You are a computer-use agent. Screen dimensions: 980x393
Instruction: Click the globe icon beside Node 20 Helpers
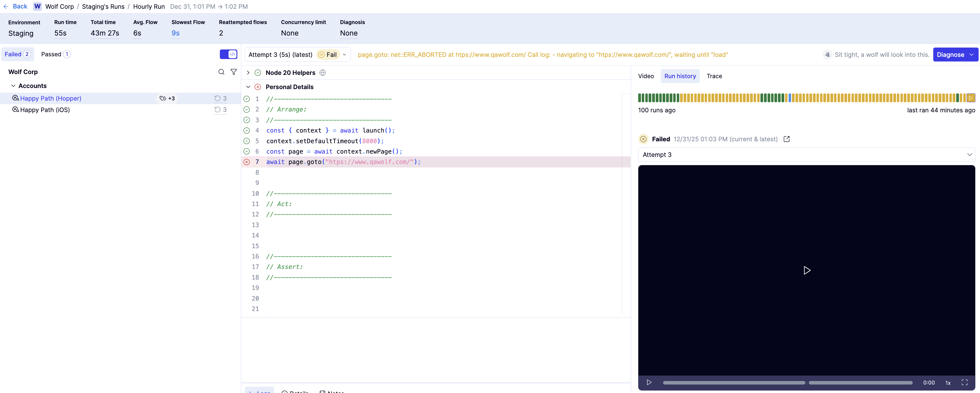click(323, 73)
